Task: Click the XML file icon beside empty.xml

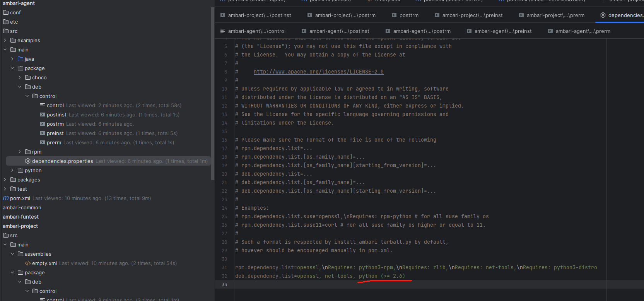Action: 28,263
